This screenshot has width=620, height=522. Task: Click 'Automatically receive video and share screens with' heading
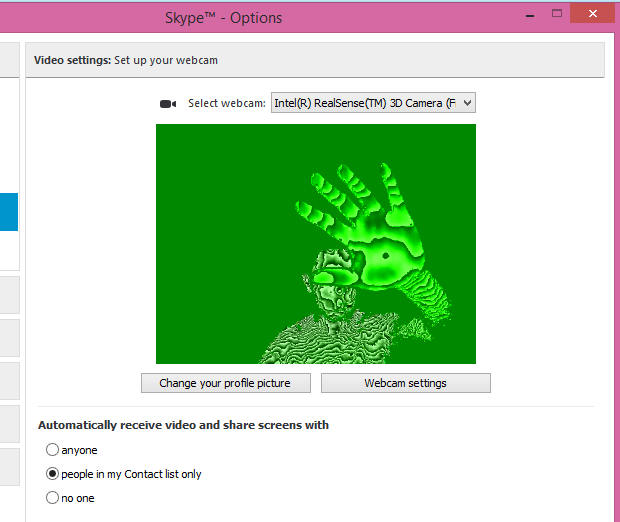tap(183, 425)
